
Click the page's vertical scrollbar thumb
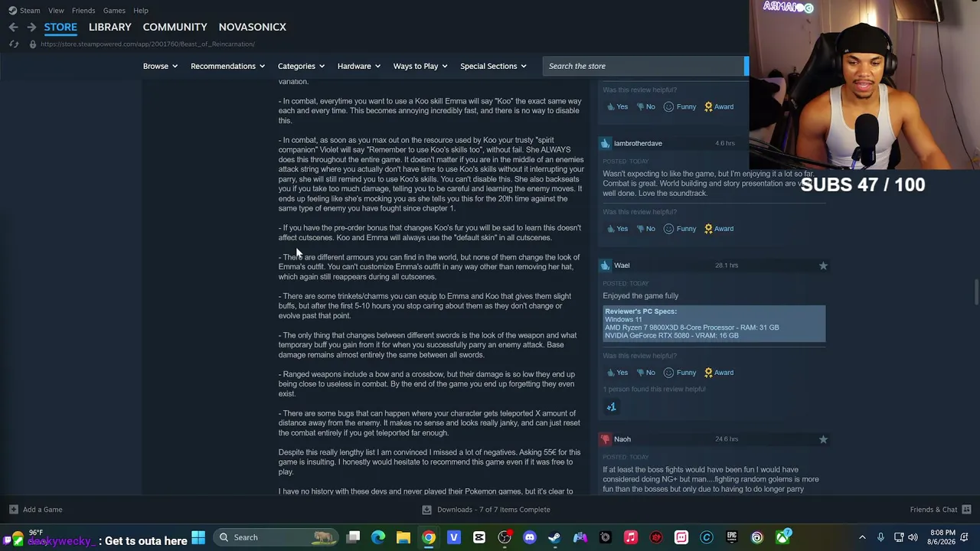976,292
